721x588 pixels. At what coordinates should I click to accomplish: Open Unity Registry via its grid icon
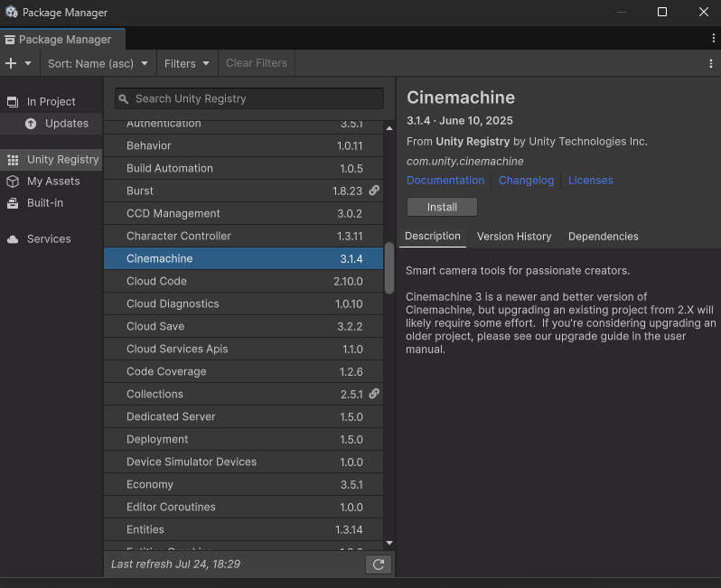[x=13, y=160]
